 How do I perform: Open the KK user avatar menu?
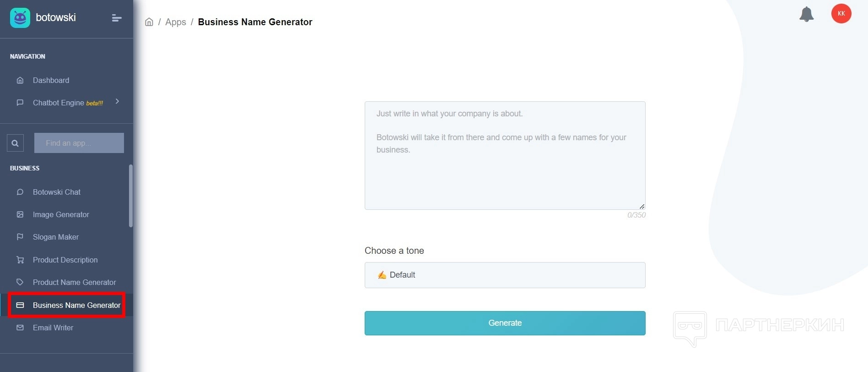(841, 14)
